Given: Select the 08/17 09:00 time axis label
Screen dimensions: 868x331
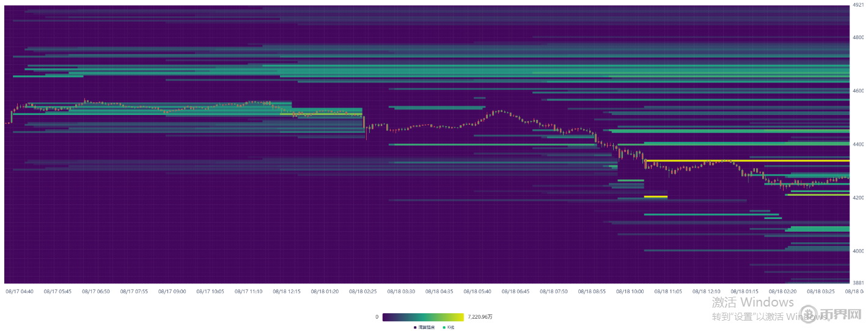Looking at the screenshot, I should (x=172, y=292).
